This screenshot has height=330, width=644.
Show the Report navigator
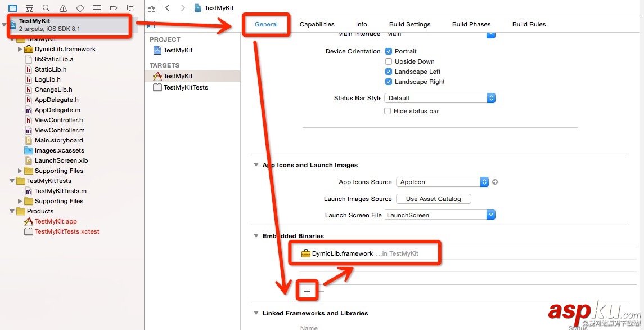pyautogui.click(x=130, y=8)
